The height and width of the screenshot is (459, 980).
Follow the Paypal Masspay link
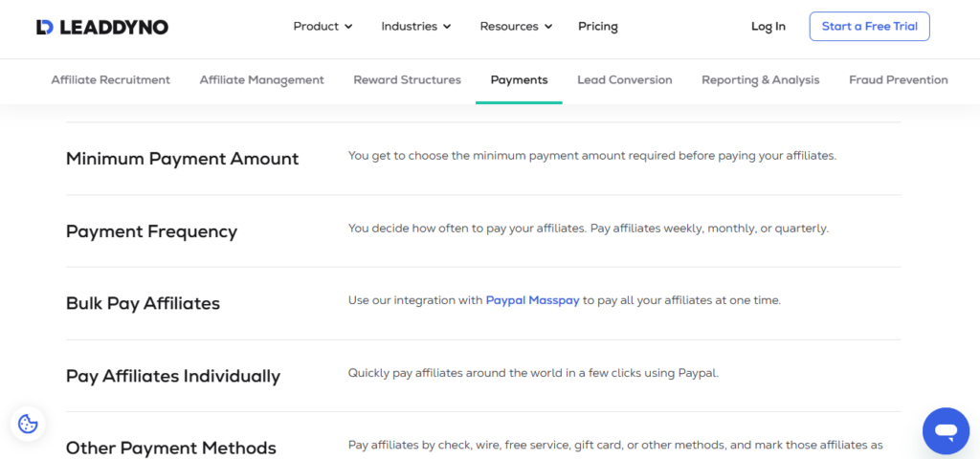tap(532, 300)
